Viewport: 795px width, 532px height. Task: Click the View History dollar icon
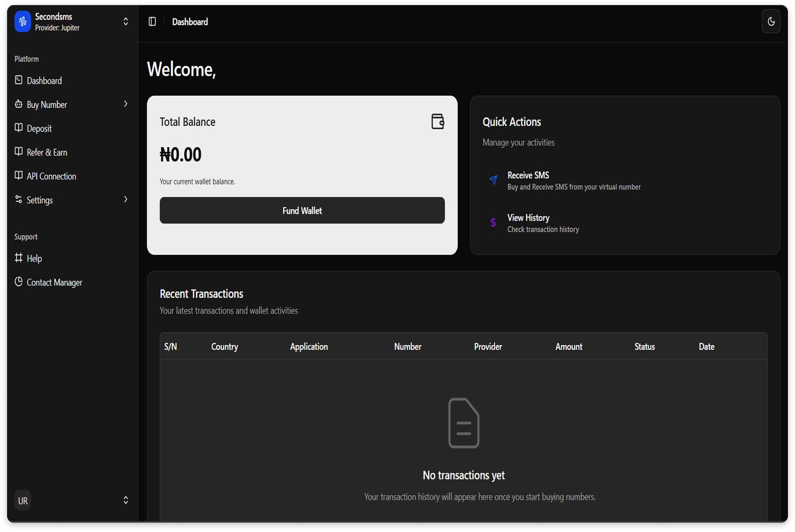pos(493,222)
